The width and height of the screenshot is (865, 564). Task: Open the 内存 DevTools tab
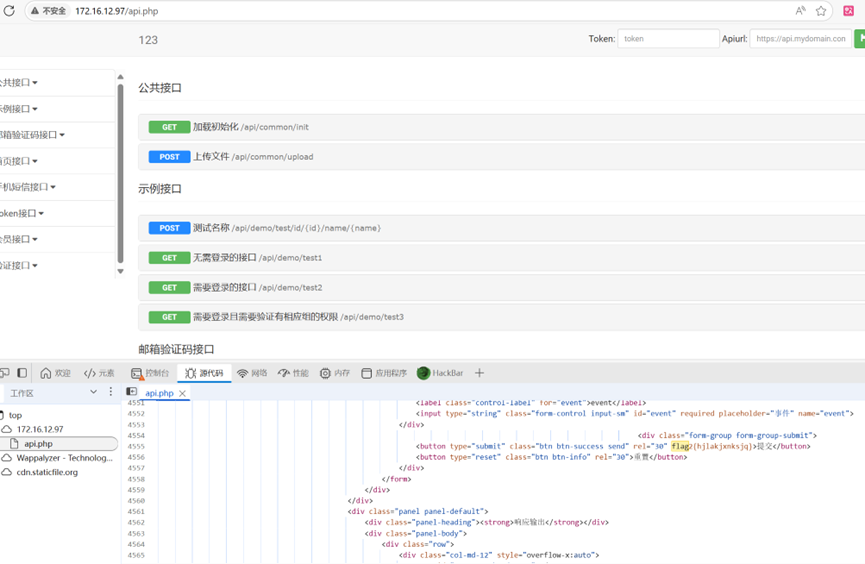pyautogui.click(x=335, y=373)
